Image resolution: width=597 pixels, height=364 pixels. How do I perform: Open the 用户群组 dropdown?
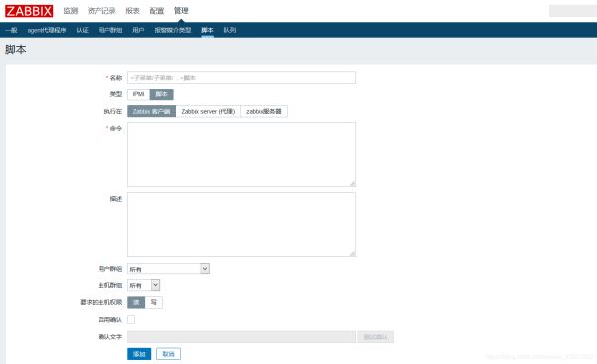point(169,269)
